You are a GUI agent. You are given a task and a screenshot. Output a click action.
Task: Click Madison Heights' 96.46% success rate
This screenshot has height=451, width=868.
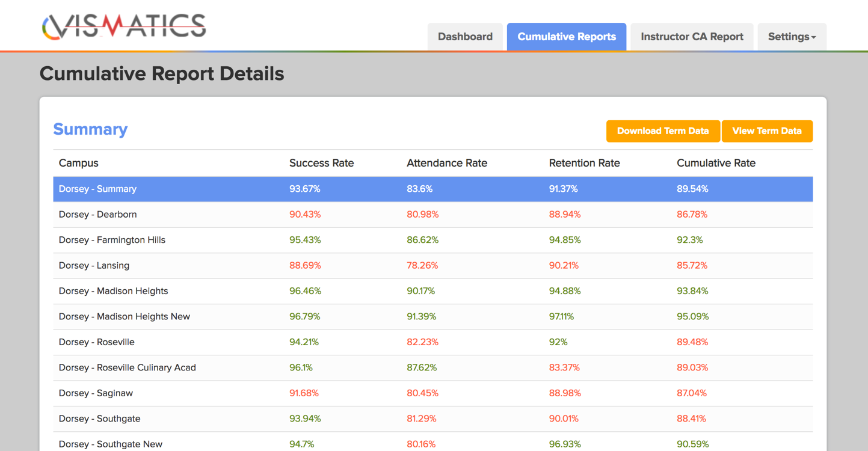305,291
